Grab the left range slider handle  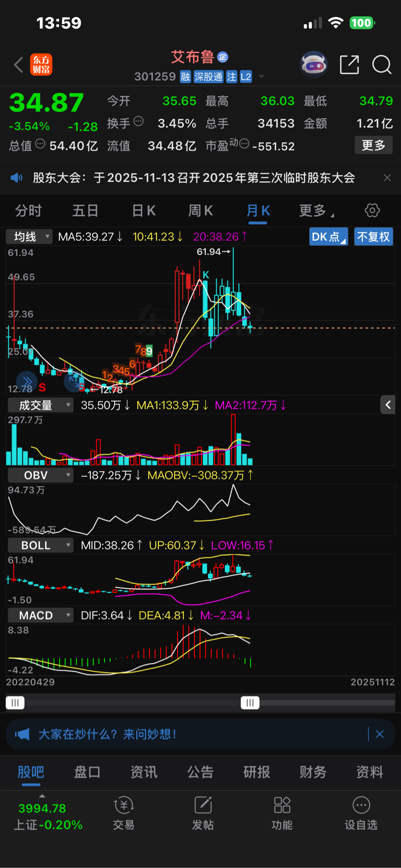[x=15, y=702]
